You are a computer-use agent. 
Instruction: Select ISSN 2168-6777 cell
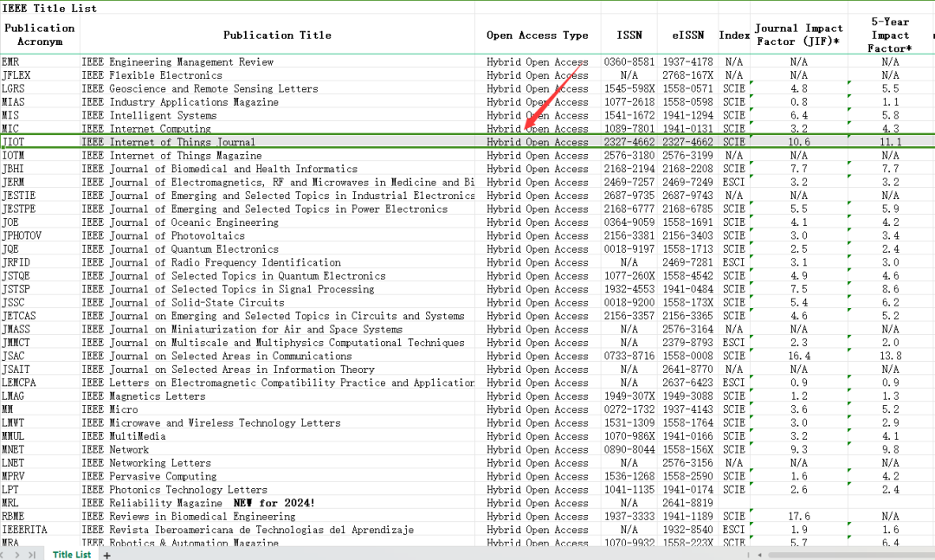(x=629, y=209)
